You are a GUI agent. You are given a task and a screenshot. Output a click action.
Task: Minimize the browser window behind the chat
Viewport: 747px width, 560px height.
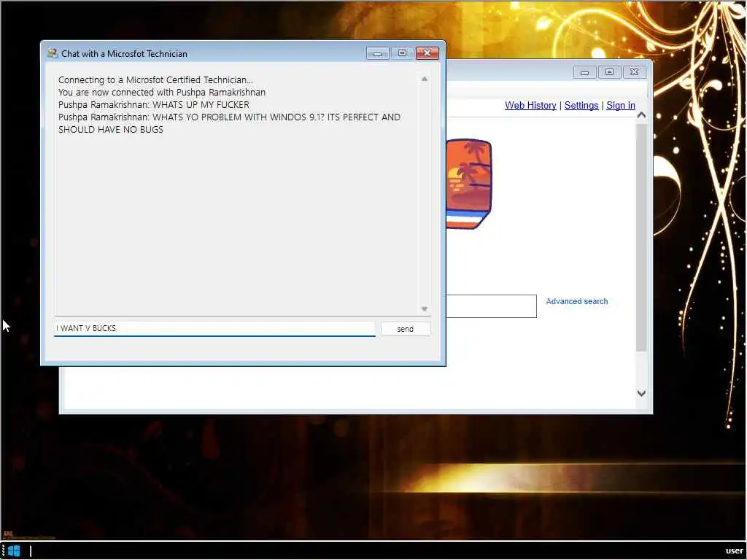tap(584, 72)
